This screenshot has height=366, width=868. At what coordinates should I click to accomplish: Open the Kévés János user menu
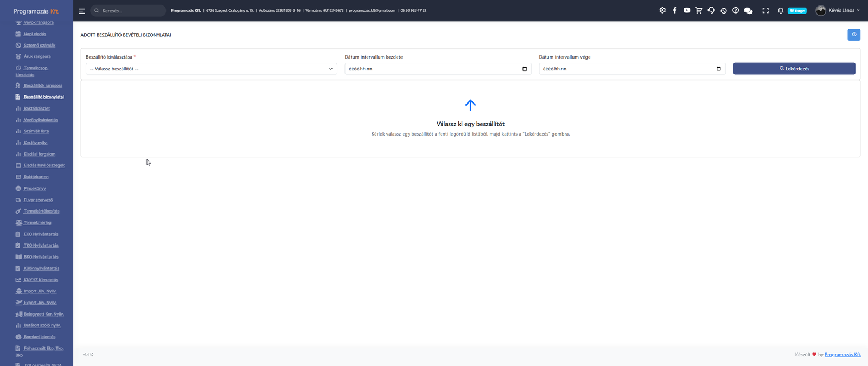(x=838, y=10)
